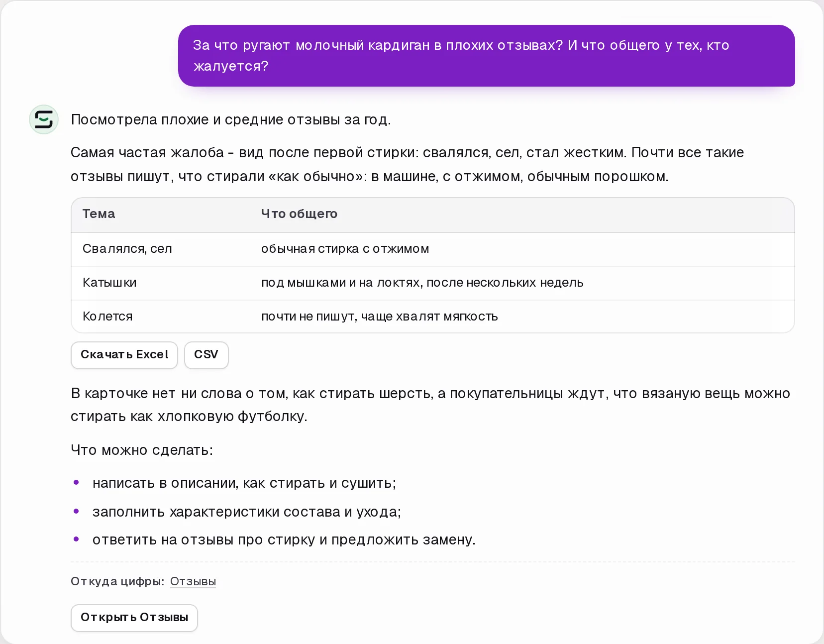Click the Что можно сделать heading text
824x644 pixels.
tap(142, 450)
